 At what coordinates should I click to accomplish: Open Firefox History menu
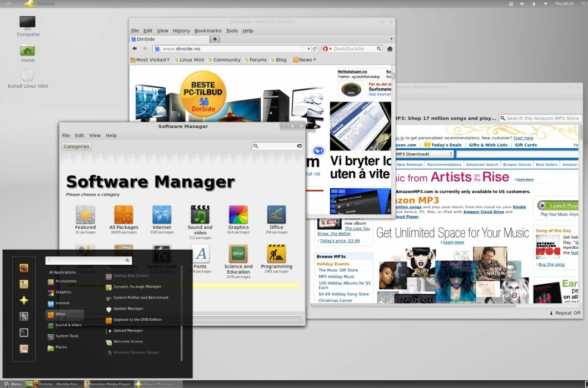click(x=181, y=31)
